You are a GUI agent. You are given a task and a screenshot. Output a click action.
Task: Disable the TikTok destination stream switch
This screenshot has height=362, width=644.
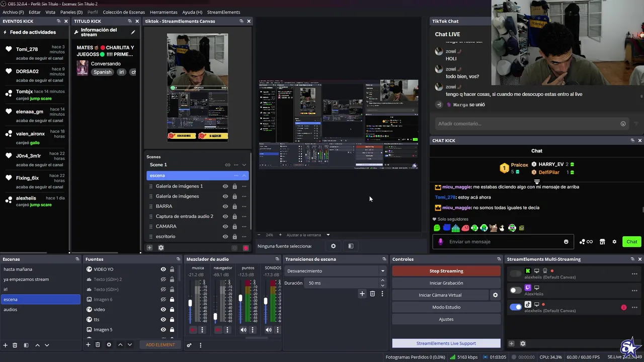(x=516, y=307)
